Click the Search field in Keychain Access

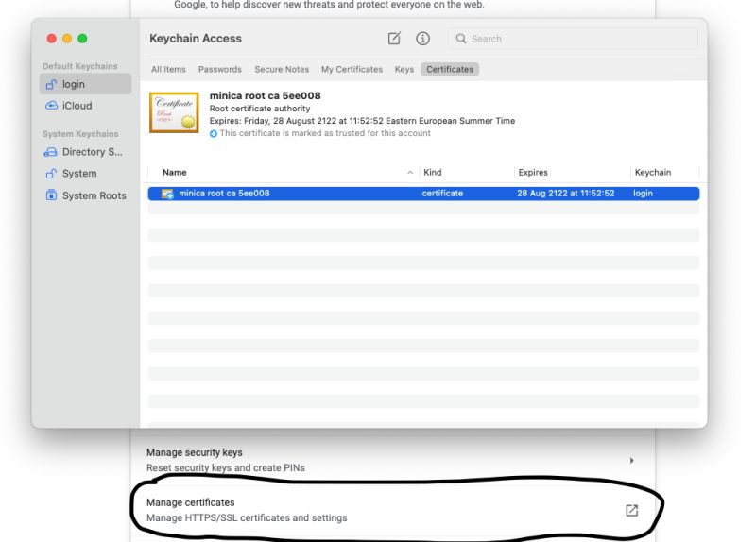(573, 39)
